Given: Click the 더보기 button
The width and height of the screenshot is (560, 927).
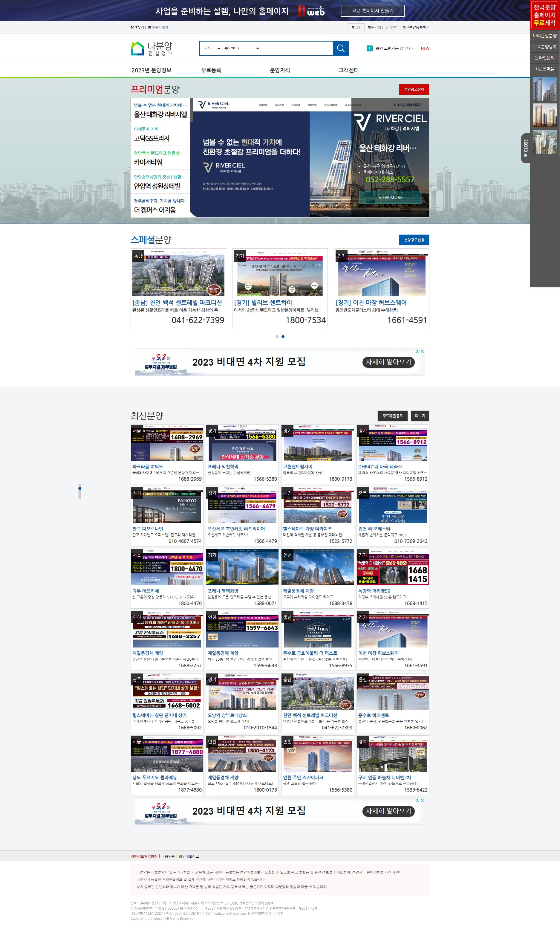Looking at the screenshot, I should click(x=420, y=416).
